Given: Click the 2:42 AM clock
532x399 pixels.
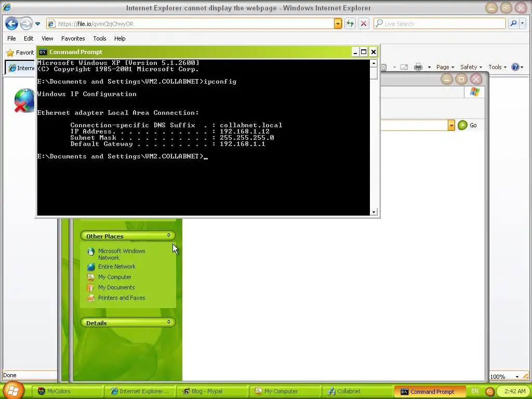Looking at the screenshot, I should 515,391.
